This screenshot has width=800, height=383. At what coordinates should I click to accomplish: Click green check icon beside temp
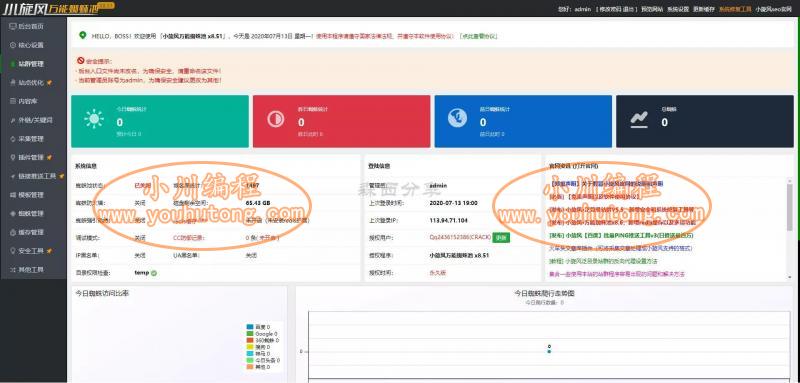tap(154, 273)
